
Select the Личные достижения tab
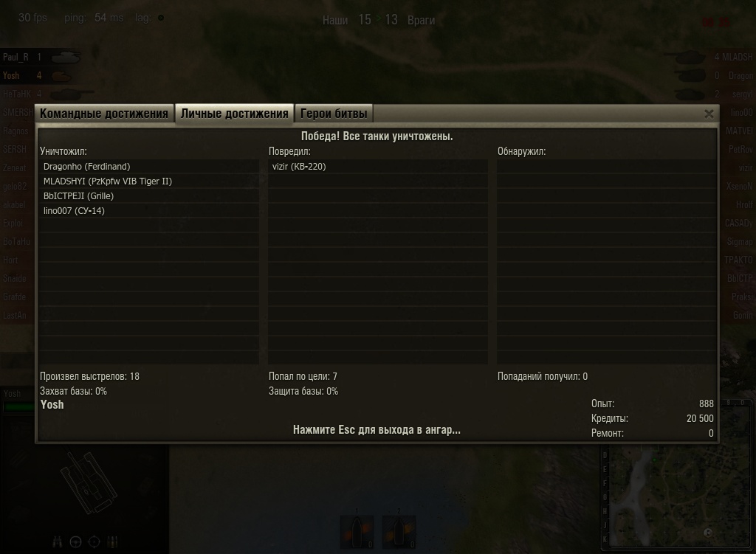coord(234,114)
